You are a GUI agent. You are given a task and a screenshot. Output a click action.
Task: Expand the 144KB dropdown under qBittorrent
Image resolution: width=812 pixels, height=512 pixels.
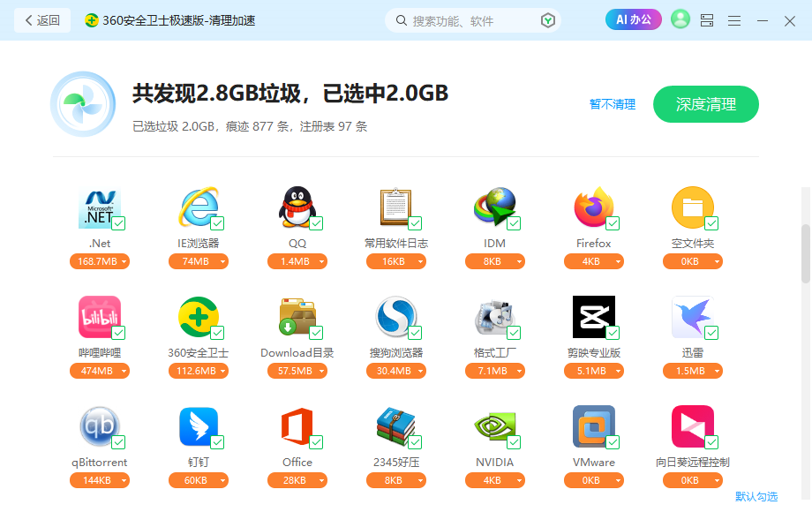click(100, 480)
